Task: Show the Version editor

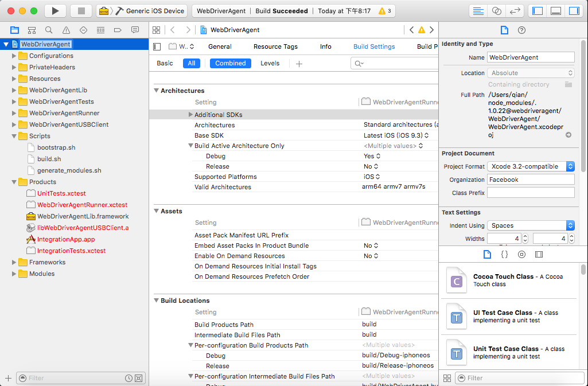Action: click(515, 11)
